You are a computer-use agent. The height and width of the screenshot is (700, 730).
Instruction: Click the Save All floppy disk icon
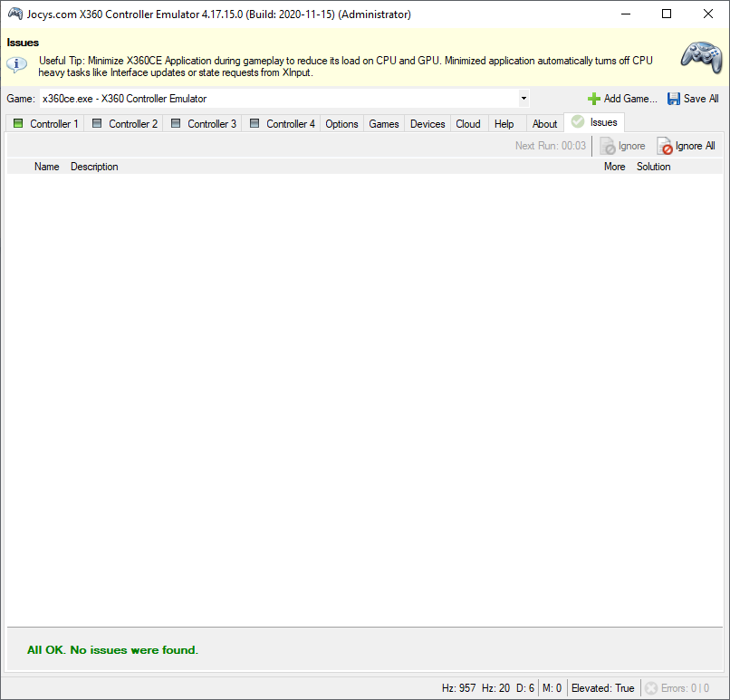tap(674, 99)
